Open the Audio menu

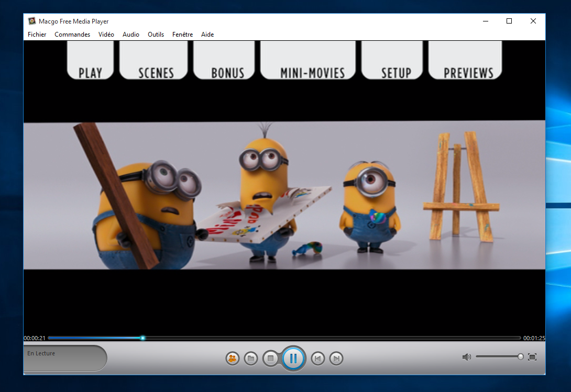click(131, 34)
